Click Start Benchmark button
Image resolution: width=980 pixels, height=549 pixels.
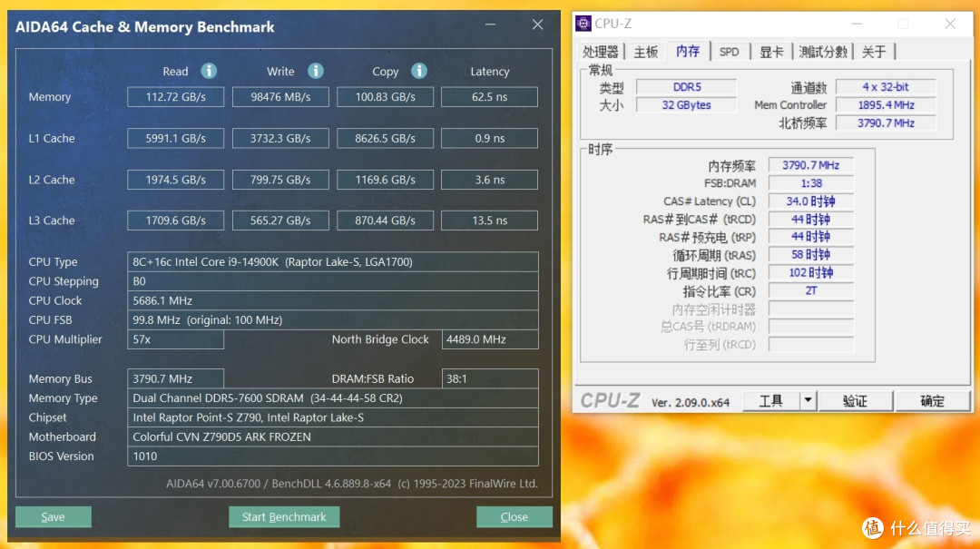284,516
